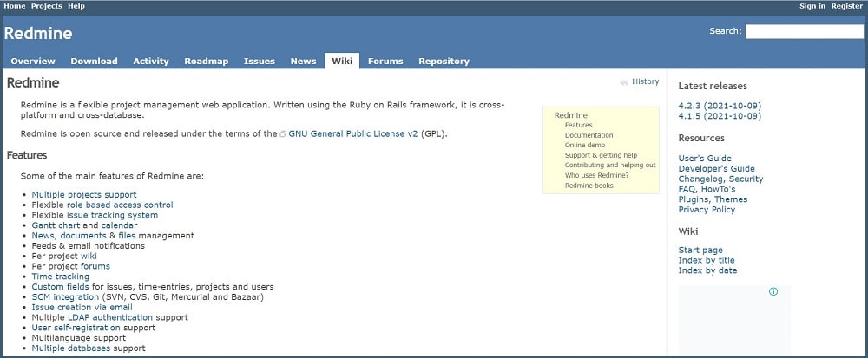Click the History icon beside History link
Viewport: 868px width, 358px height.
pos(624,82)
